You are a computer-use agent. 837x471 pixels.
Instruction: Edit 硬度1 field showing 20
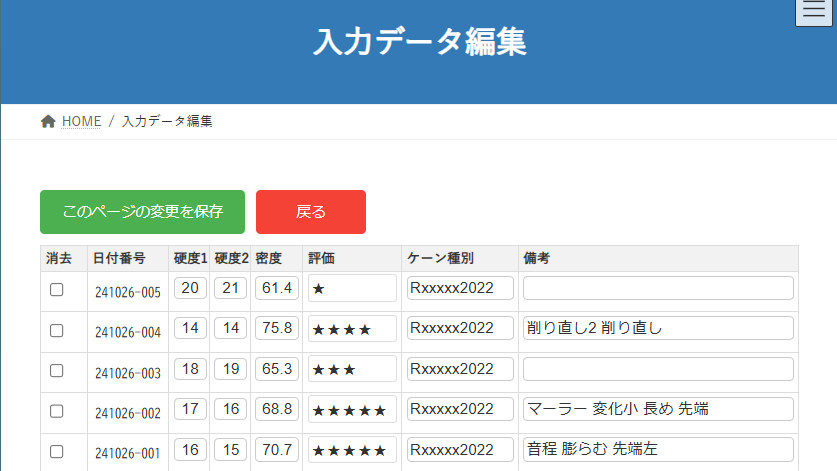click(x=191, y=288)
